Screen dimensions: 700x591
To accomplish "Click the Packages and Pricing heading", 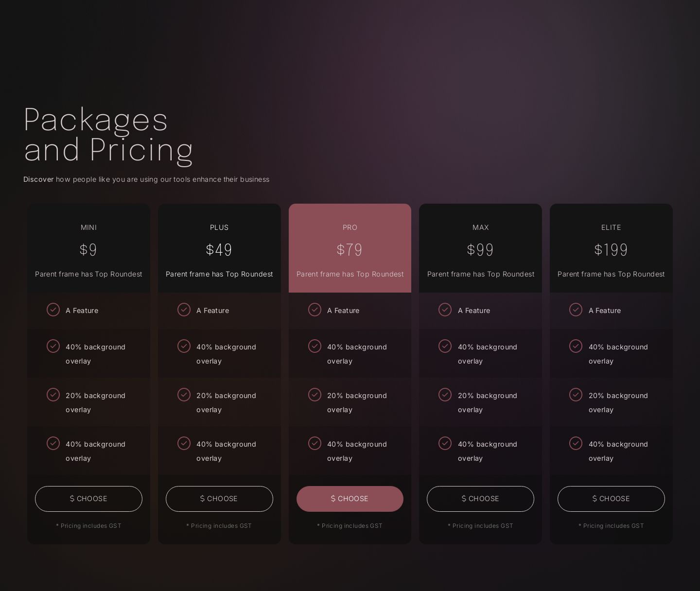I will pyautogui.click(x=108, y=134).
